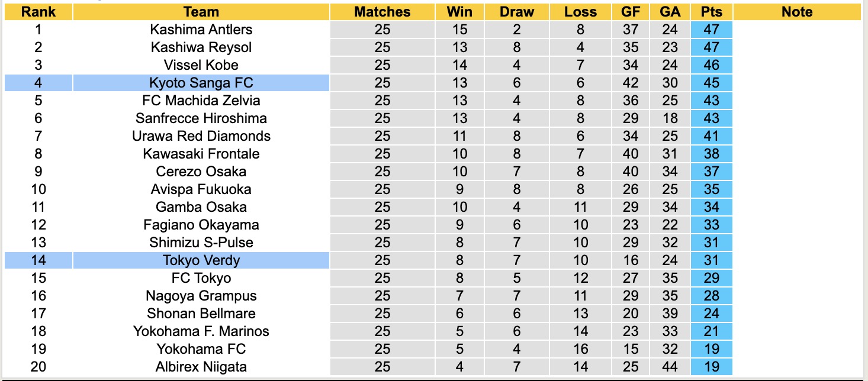Viewport: 868px width, 381px height.
Task: Click the Tokyo Verdy team name
Action: 201,260
